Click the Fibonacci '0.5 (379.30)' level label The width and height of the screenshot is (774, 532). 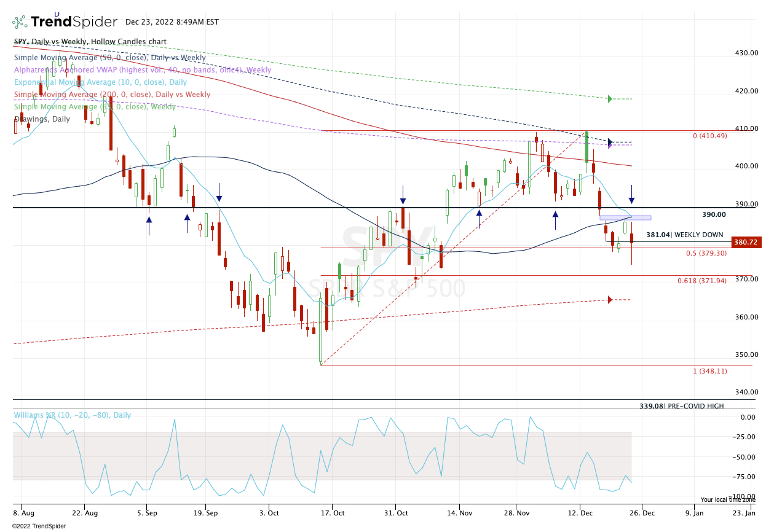707,253
